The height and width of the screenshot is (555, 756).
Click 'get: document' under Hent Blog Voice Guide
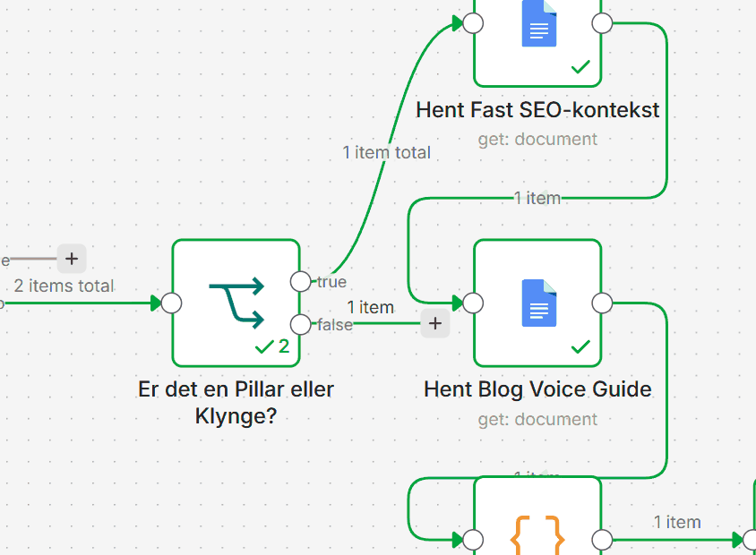pyautogui.click(x=537, y=420)
